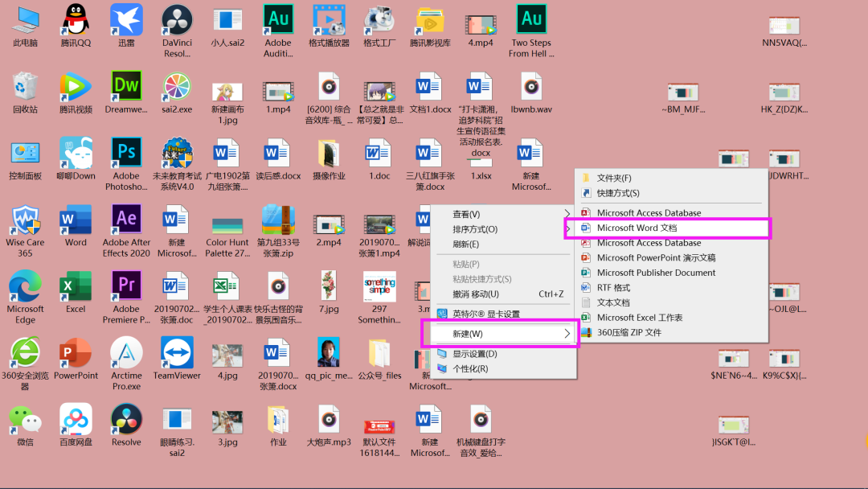
Task: Open 显示设置(D) from context menu
Action: (475, 354)
